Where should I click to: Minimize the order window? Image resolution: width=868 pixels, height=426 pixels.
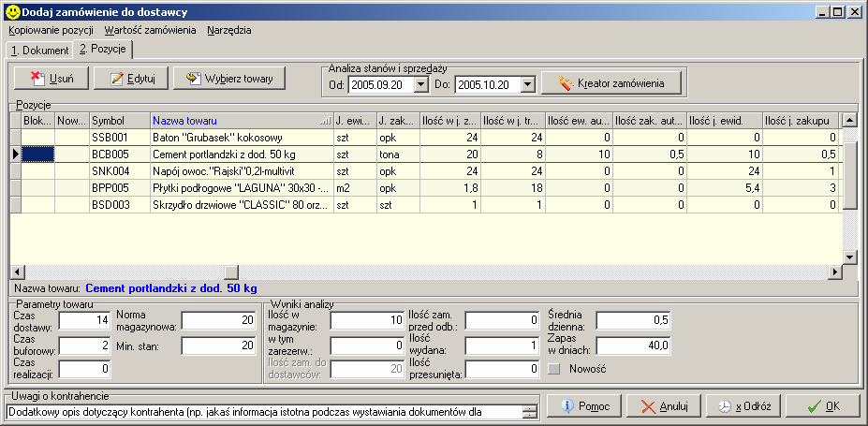823,11
